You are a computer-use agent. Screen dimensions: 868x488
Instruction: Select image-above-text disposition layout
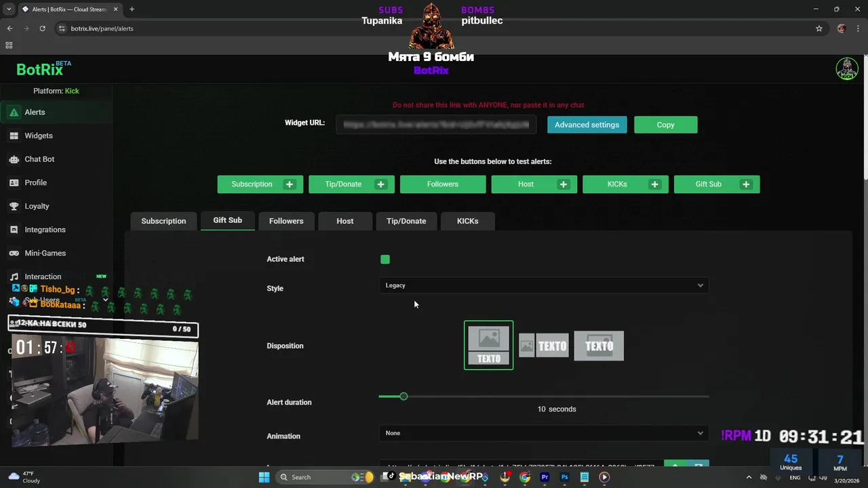(489, 346)
